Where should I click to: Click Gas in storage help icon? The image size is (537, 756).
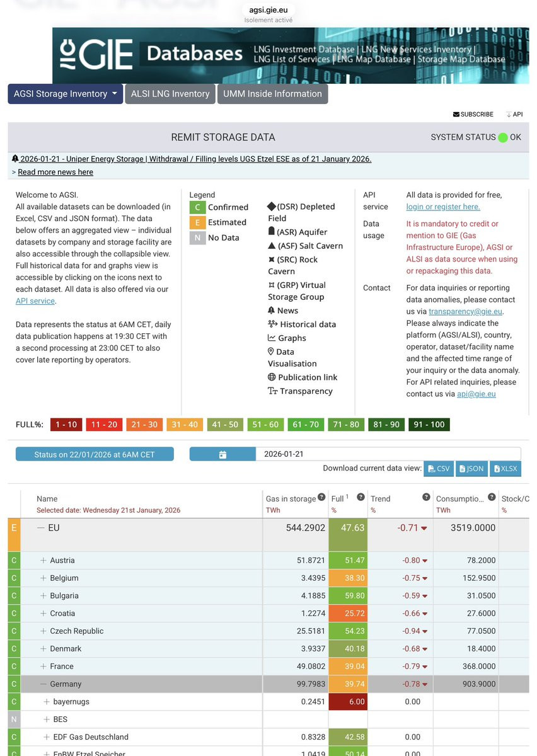(322, 497)
